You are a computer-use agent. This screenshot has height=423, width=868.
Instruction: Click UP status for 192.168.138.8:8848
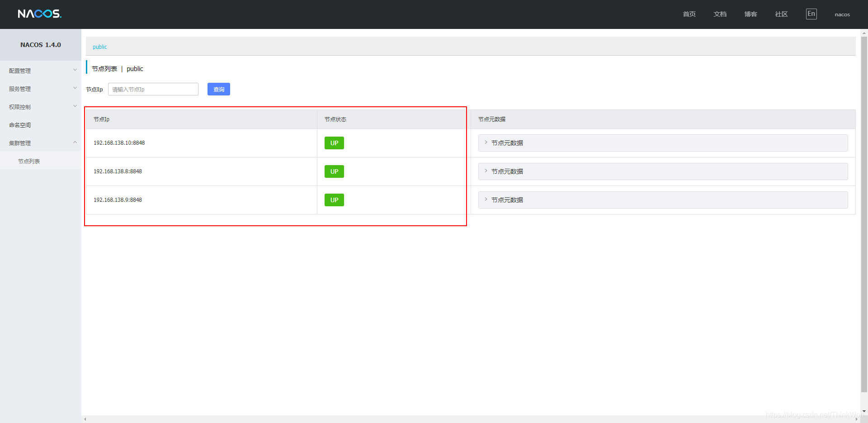334,171
